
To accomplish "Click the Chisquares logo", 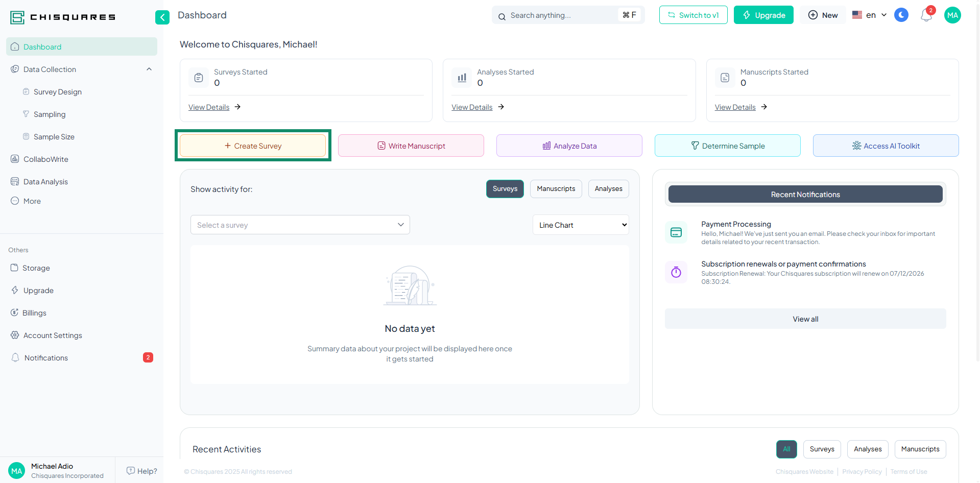I will pyautogui.click(x=61, y=16).
